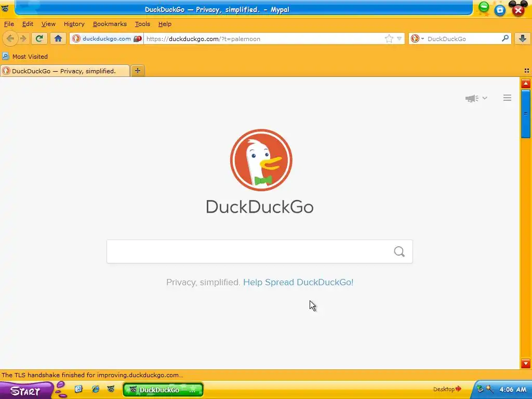Submit search with page magnifier icon
This screenshot has height=399, width=532.
point(400,251)
